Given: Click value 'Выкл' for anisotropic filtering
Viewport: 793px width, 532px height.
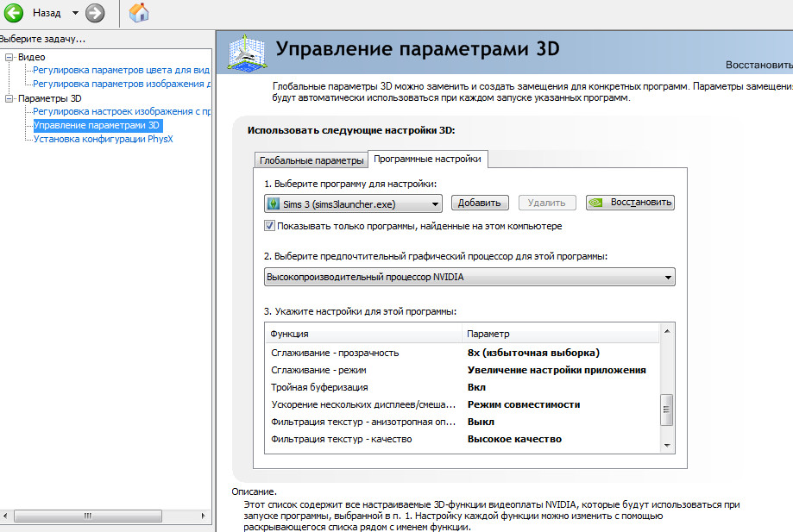Looking at the screenshot, I should [x=481, y=422].
